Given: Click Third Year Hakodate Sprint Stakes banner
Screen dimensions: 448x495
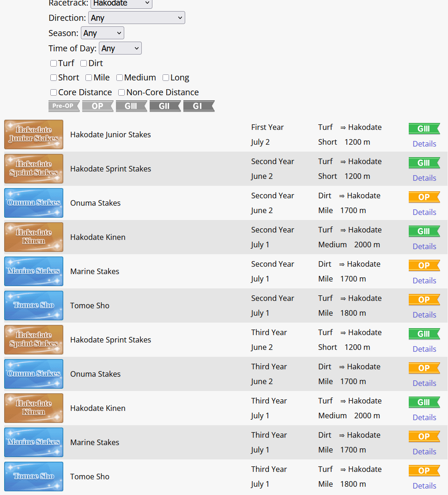Looking at the screenshot, I should (34, 340).
